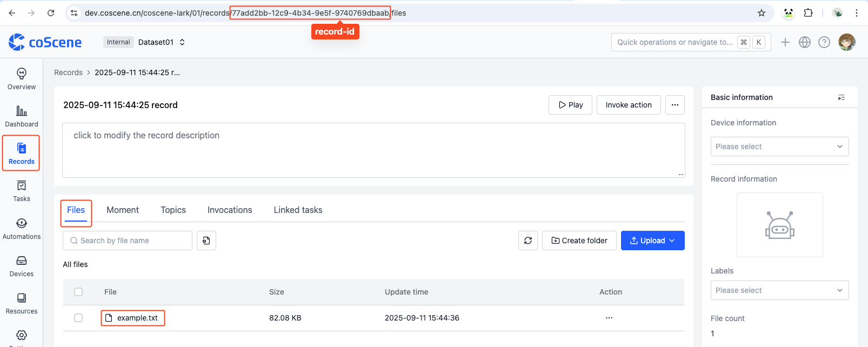Open Tasks from the left sidebar
The height and width of the screenshot is (347, 868).
(x=22, y=191)
